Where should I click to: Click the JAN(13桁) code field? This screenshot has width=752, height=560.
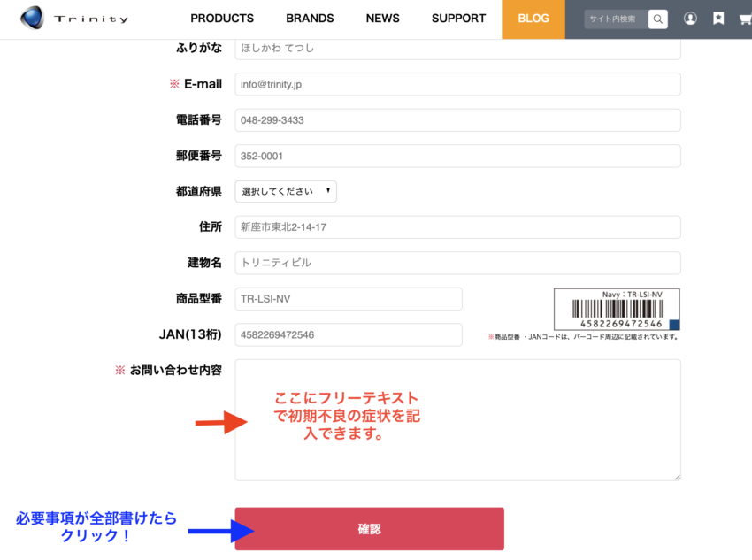pos(349,334)
